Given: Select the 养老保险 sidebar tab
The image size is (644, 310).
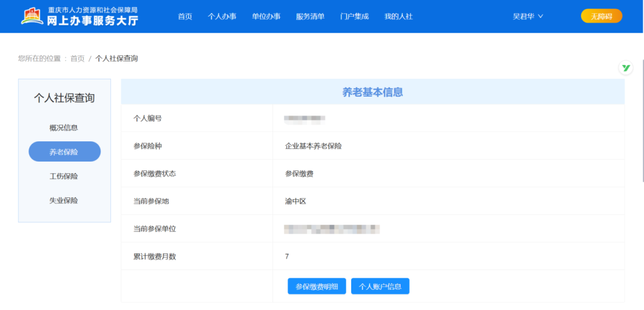Looking at the screenshot, I should point(64,151).
